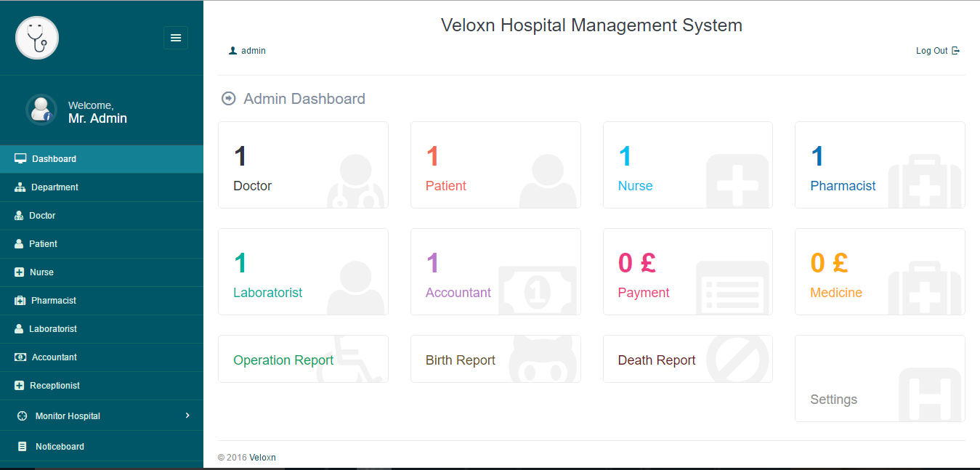Click the admin username link at top
Viewport: 980px width, 470px height.
tap(253, 51)
